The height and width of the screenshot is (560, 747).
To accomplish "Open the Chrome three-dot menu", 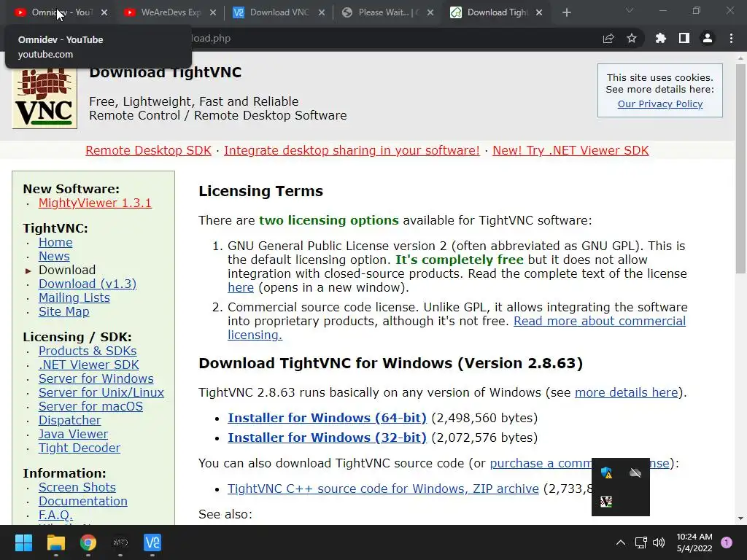I will 731,38.
